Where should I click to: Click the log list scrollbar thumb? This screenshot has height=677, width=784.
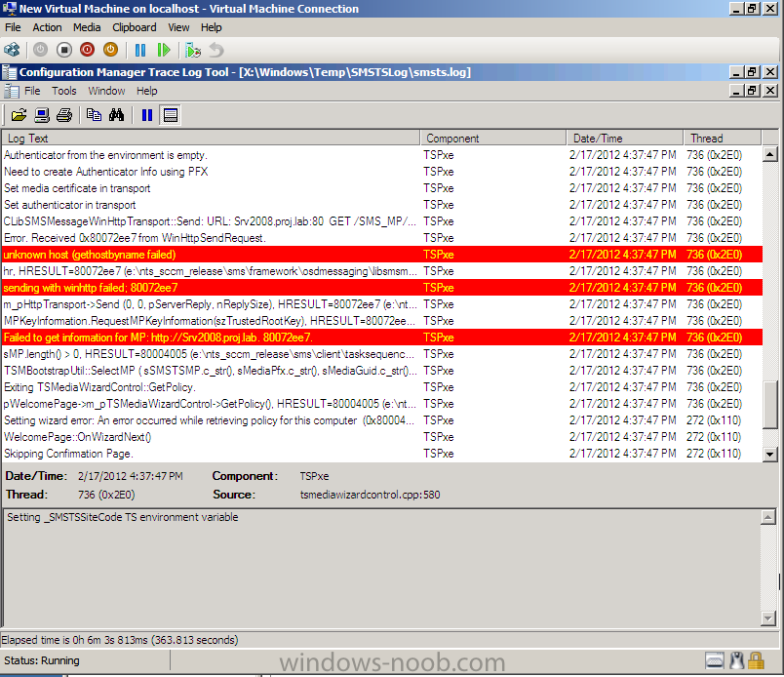click(770, 405)
